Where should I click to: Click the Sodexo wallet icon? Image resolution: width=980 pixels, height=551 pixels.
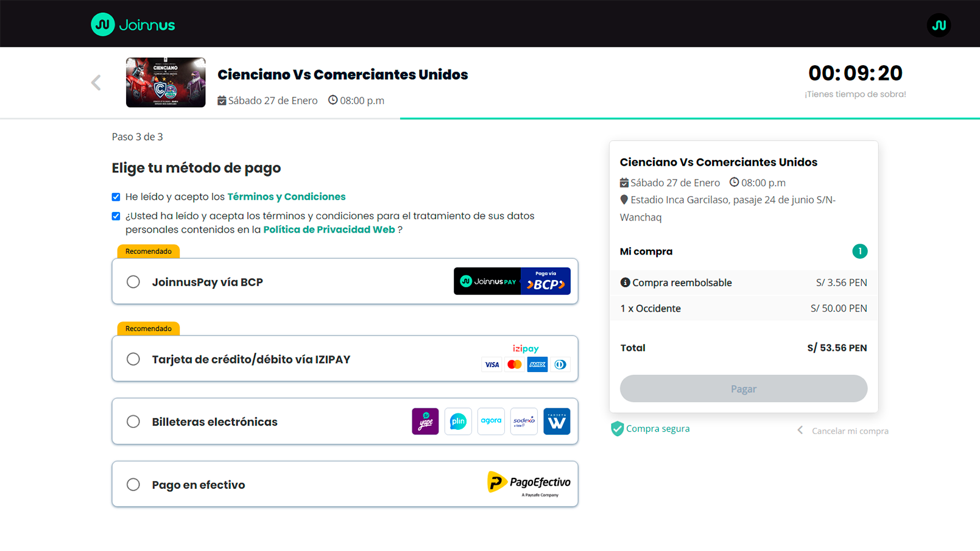523,421
